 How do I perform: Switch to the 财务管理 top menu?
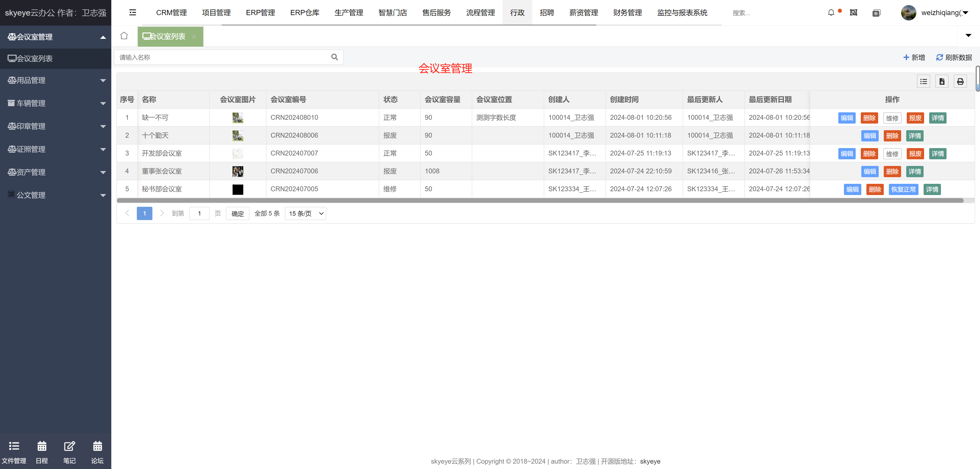coord(627,13)
